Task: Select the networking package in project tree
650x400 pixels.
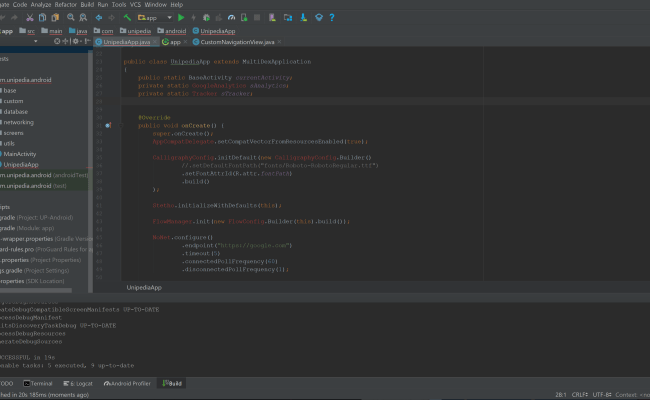Action: 19,122
